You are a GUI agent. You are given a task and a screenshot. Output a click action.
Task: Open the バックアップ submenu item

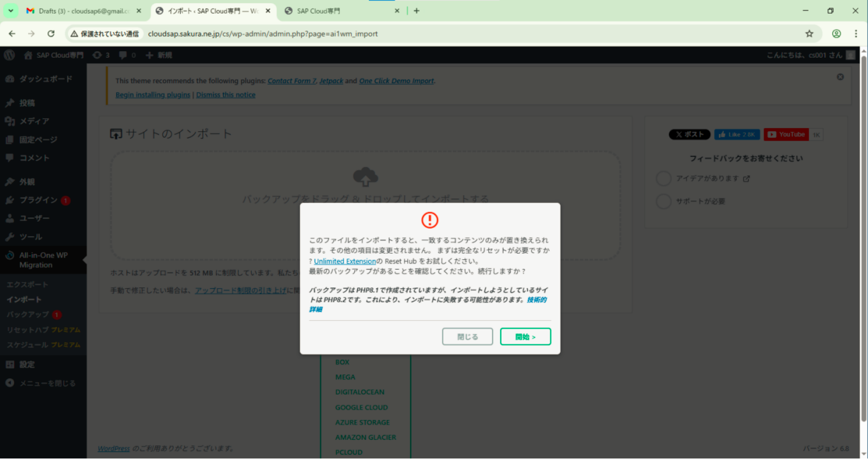point(28,315)
